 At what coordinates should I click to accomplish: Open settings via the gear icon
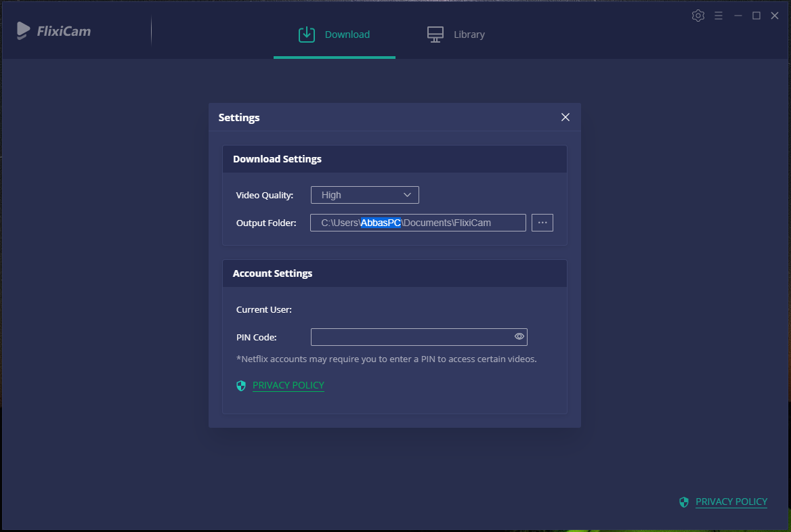pyautogui.click(x=698, y=16)
